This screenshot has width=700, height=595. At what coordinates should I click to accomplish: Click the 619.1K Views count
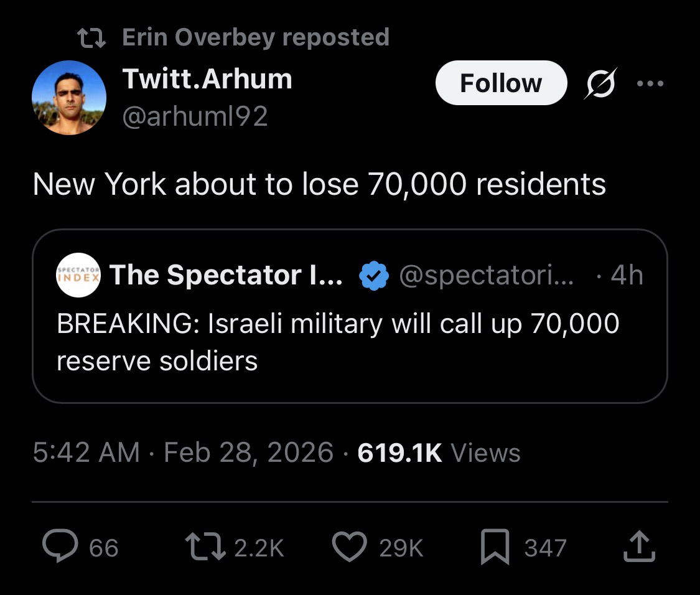coord(439,452)
